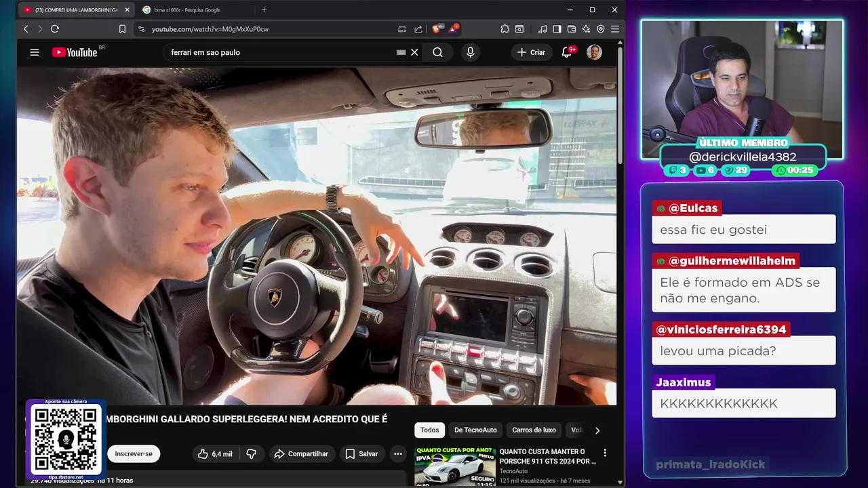Open Porsche 911 GTS video thumbnail
This screenshot has height=488, width=868.
tap(454, 466)
